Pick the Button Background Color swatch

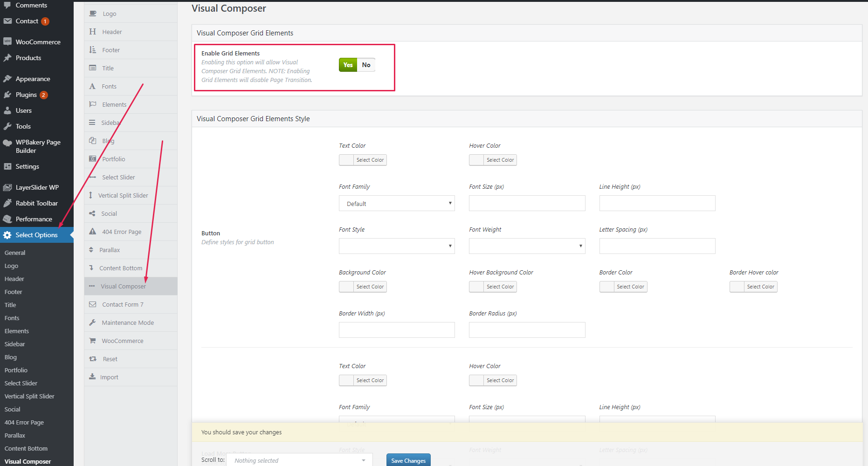(363, 287)
